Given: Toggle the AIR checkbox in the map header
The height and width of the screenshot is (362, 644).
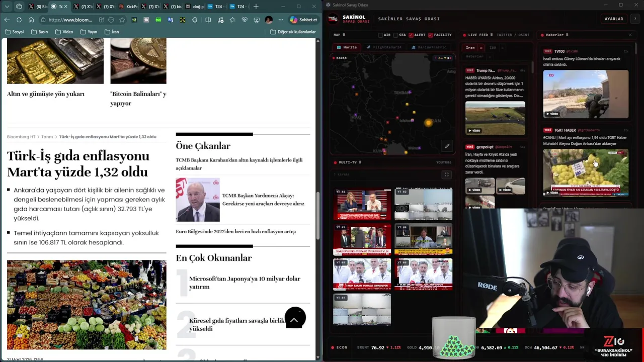Looking at the screenshot, I should [380, 35].
